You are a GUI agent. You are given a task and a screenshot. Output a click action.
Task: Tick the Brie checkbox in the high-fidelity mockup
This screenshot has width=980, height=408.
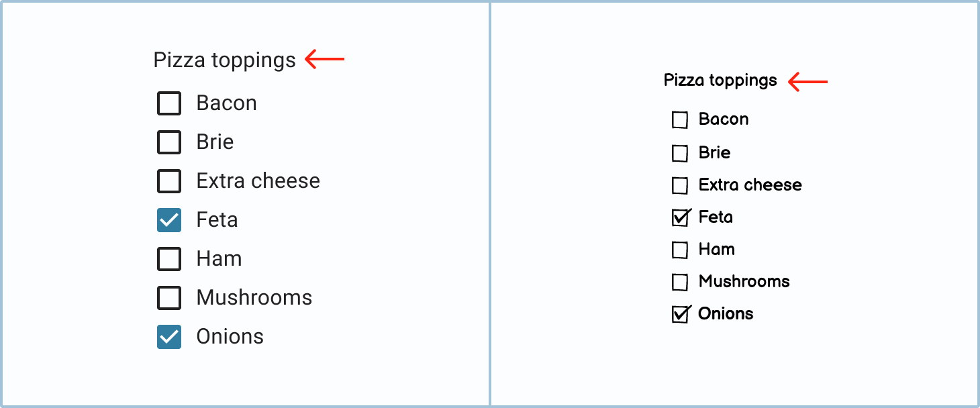coord(169,142)
